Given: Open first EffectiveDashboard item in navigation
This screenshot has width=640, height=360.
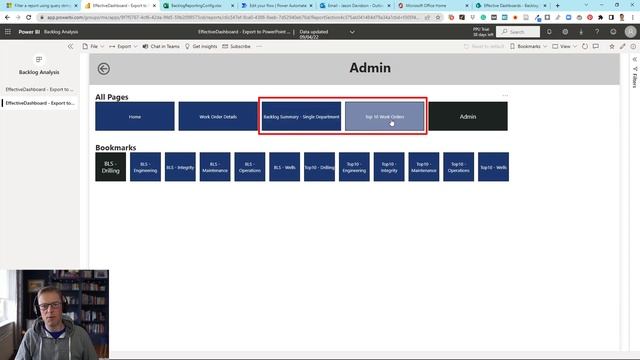Looking at the screenshot, I should 40,89.
